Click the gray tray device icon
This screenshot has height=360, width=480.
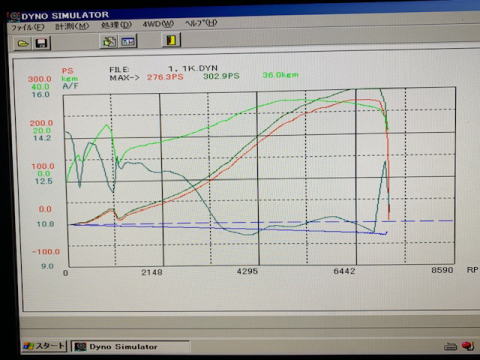click(x=450, y=347)
